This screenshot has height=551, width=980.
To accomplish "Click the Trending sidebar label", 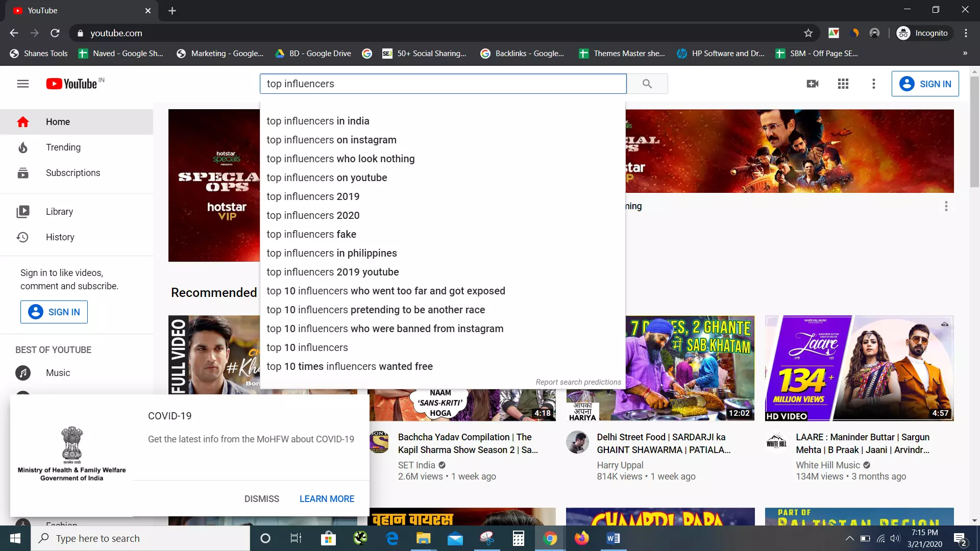I will (63, 147).
